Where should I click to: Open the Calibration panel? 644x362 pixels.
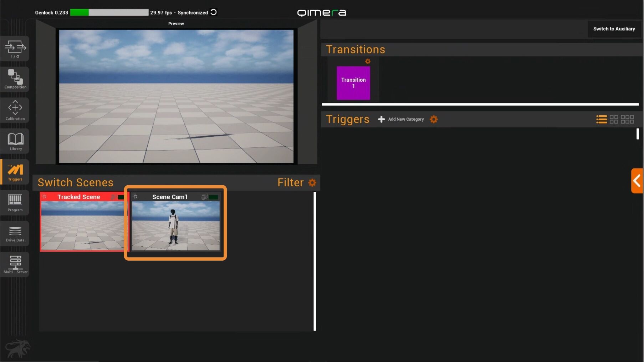(x=15, y=110)
